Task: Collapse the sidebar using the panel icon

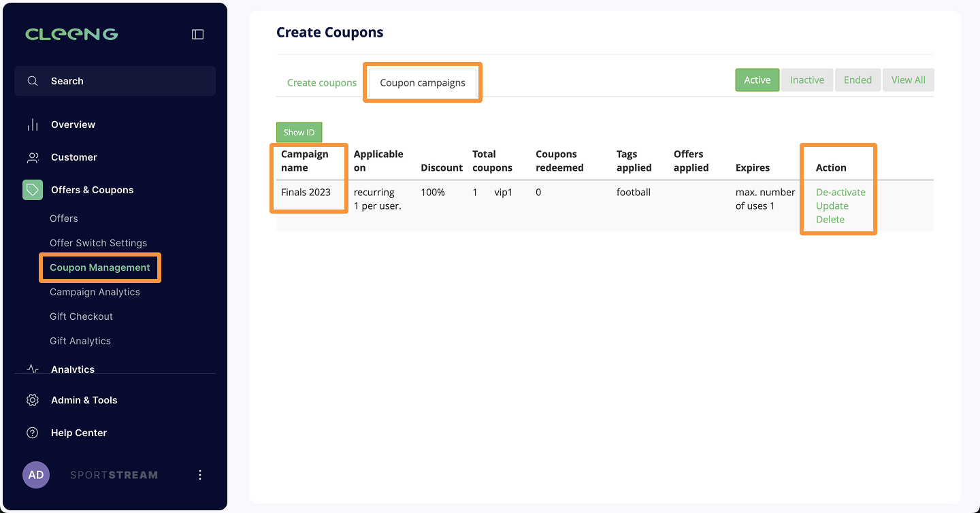Action: [x=197, y=34]
